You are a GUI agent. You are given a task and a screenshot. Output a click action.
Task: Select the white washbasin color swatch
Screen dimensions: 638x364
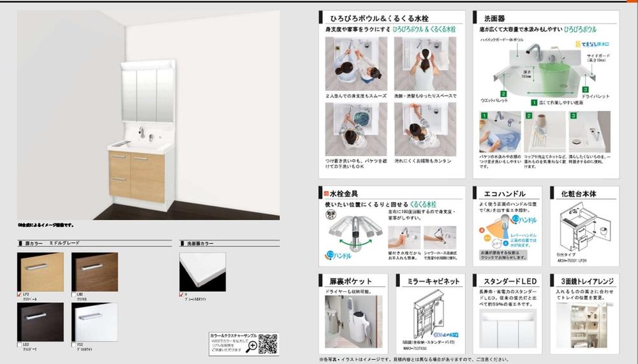(202, 271)
